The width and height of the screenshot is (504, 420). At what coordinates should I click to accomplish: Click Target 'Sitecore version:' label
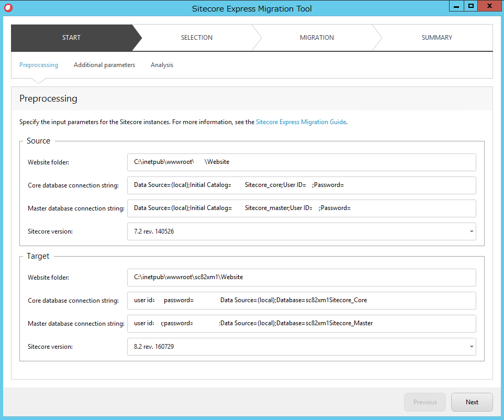pos(50,347)
